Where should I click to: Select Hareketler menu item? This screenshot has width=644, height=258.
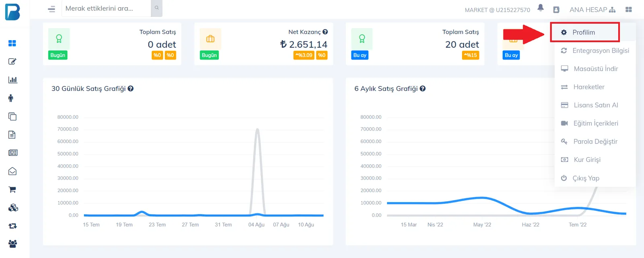click(595, 87)
